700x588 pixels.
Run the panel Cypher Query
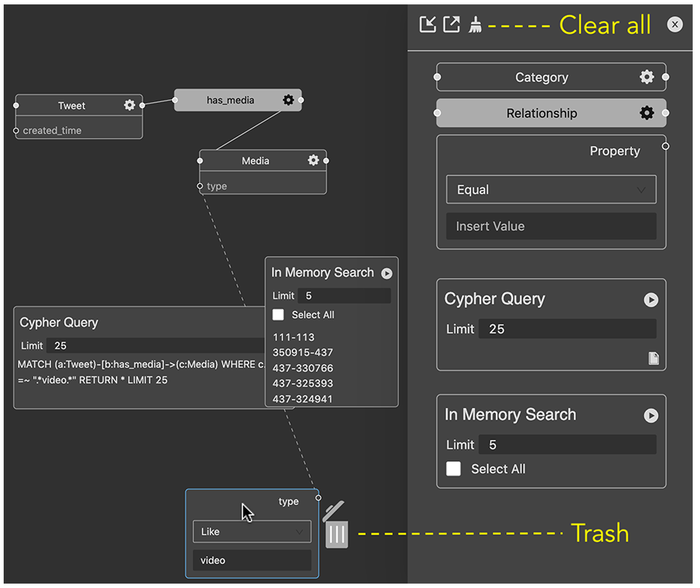650,300
